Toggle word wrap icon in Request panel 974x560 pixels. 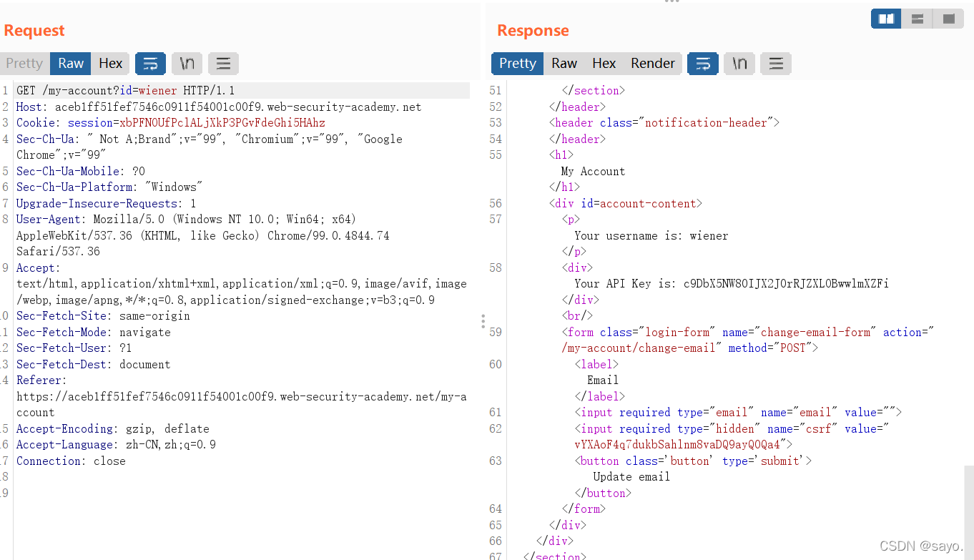coord(150,64)
